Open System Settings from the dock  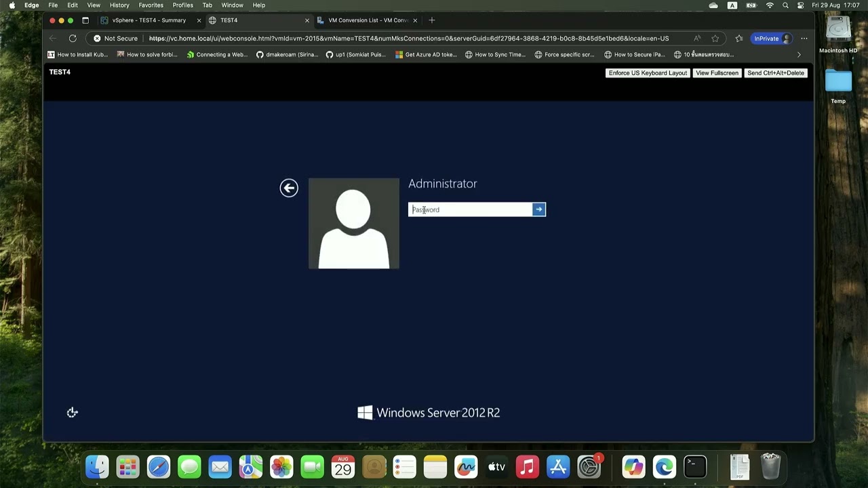point(589,467)
